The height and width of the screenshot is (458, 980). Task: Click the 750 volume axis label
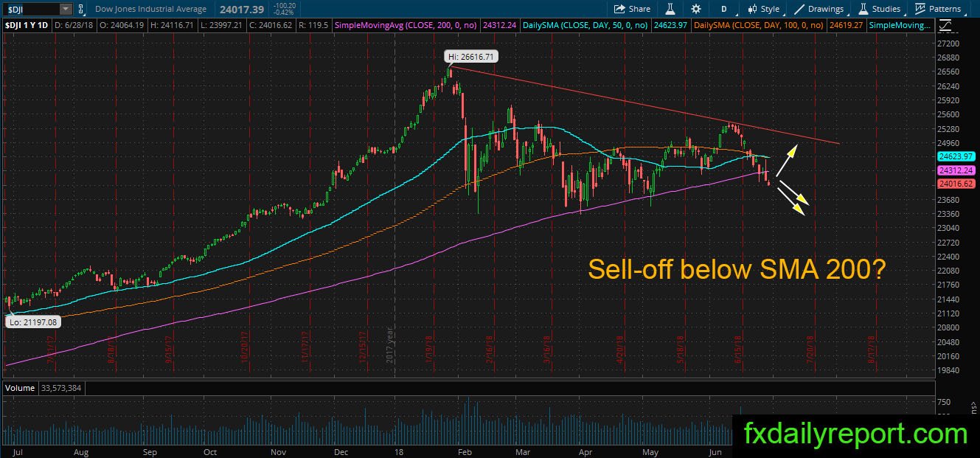pos(943,402)
